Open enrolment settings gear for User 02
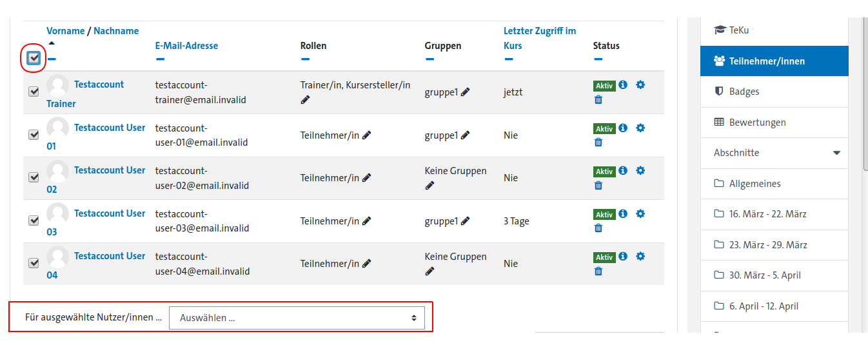868x345 pixels. (640, 171)
